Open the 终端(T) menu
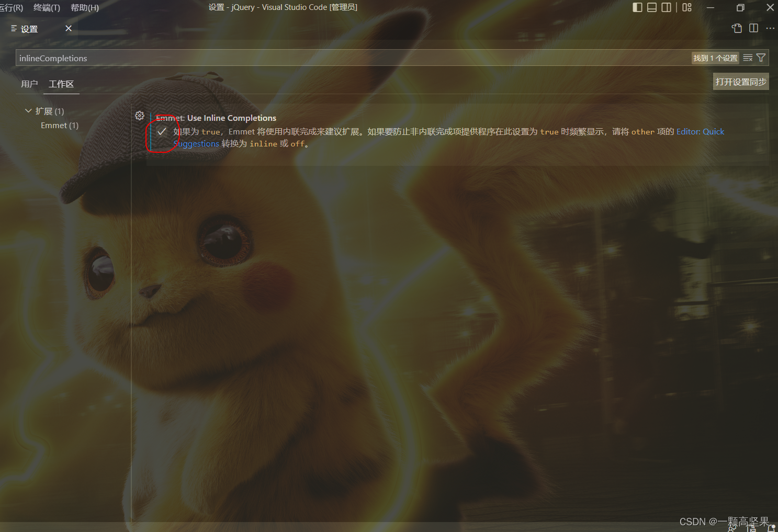 [47, 7]
